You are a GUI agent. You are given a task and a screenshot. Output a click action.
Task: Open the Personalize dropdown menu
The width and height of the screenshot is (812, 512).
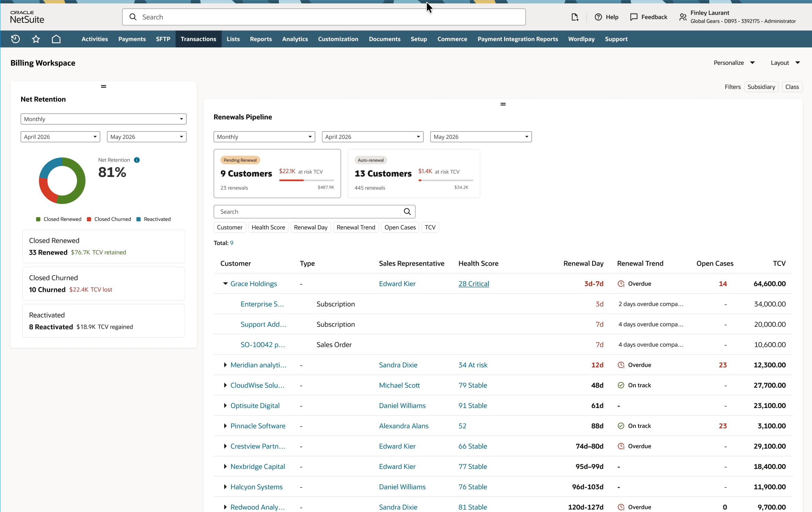pos(734,63)
